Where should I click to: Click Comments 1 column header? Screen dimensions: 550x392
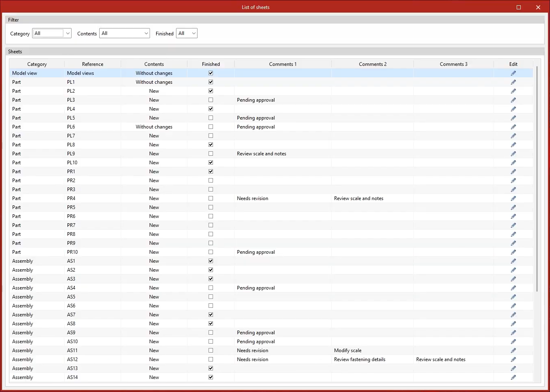coord(283,64)
